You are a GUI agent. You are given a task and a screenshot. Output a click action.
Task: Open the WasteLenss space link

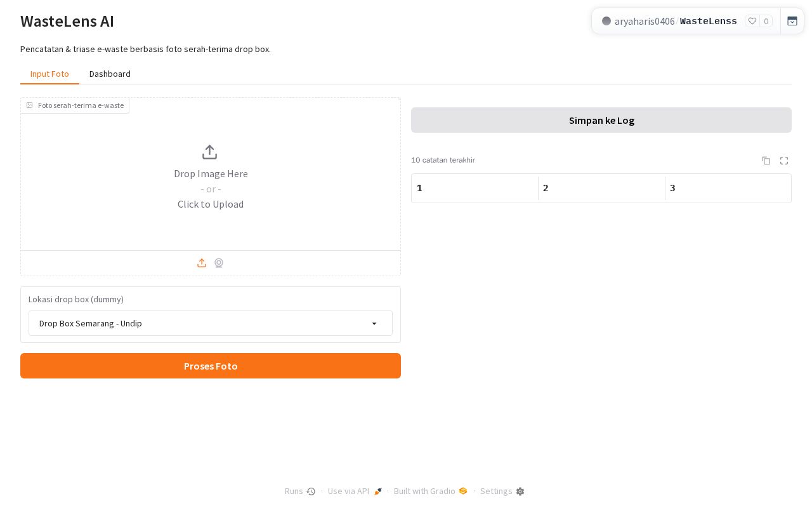709,21
